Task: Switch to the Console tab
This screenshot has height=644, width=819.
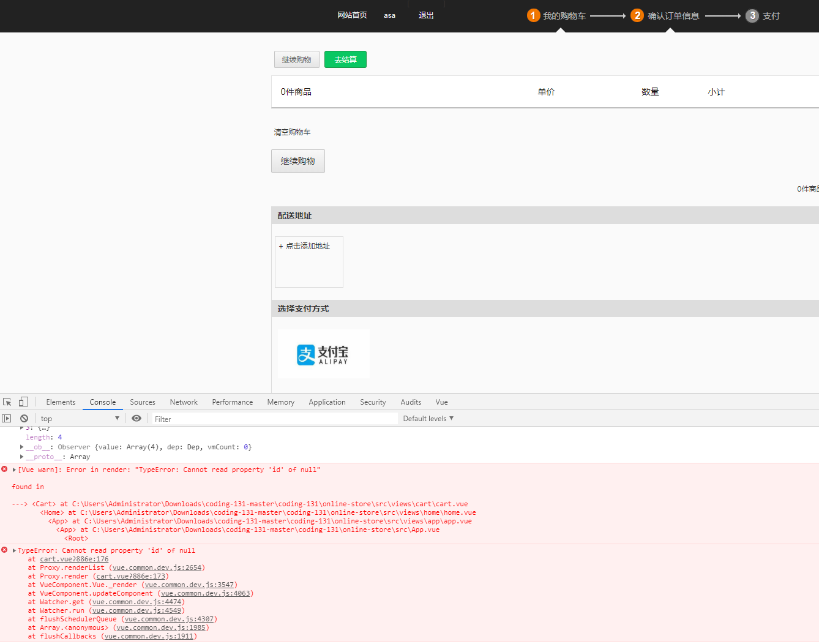Action: (x=103, y=402)
